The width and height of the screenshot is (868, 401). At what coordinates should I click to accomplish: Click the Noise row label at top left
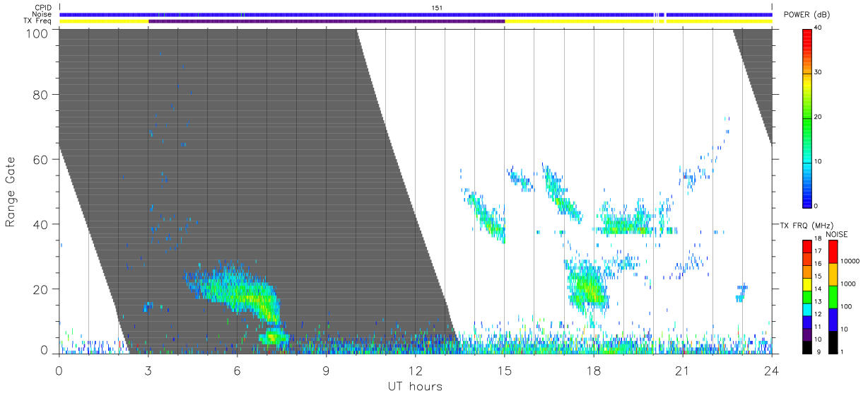[x=42, y=14]
